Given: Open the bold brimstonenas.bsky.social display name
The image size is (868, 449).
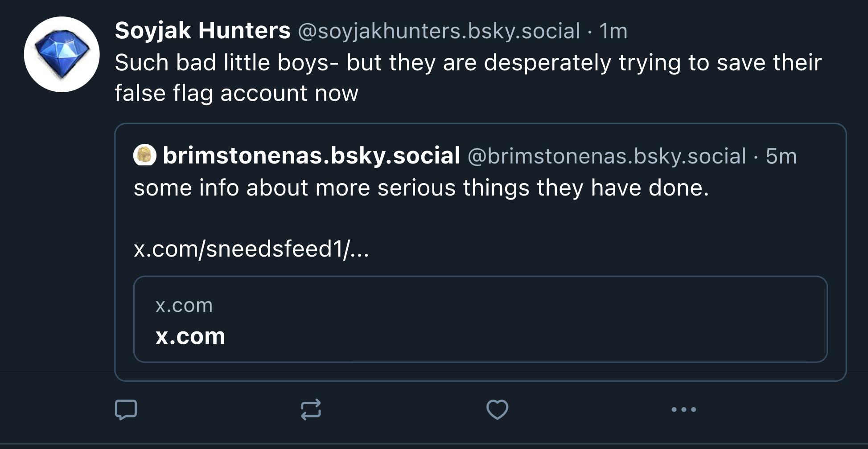Looking at the screenshot, I should coord(311,155).
